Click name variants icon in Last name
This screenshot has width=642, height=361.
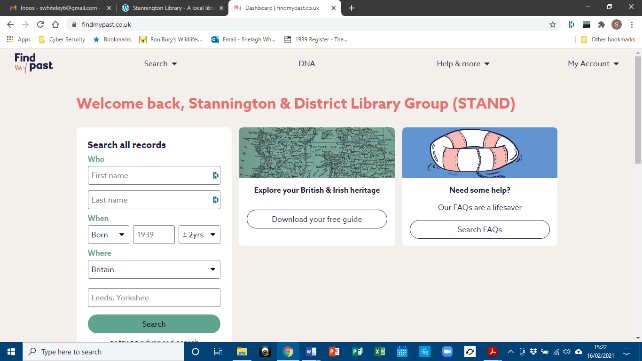click(x=215, y=200)
